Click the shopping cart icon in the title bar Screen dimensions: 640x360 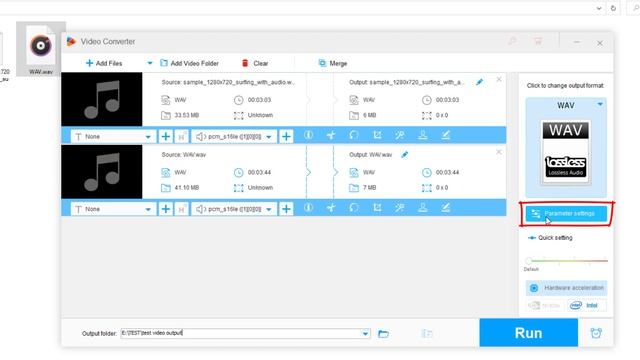[538, 42]
